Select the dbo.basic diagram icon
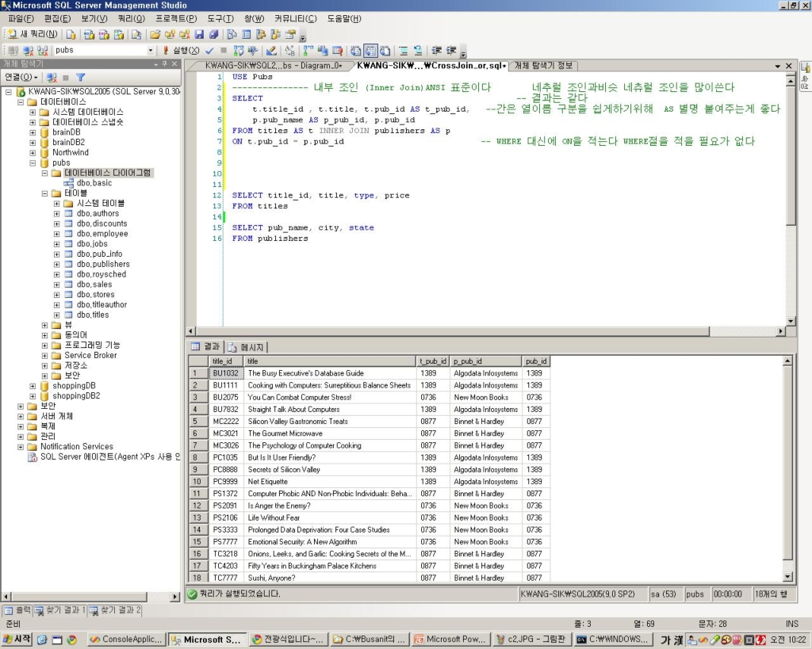 [68, 183]
